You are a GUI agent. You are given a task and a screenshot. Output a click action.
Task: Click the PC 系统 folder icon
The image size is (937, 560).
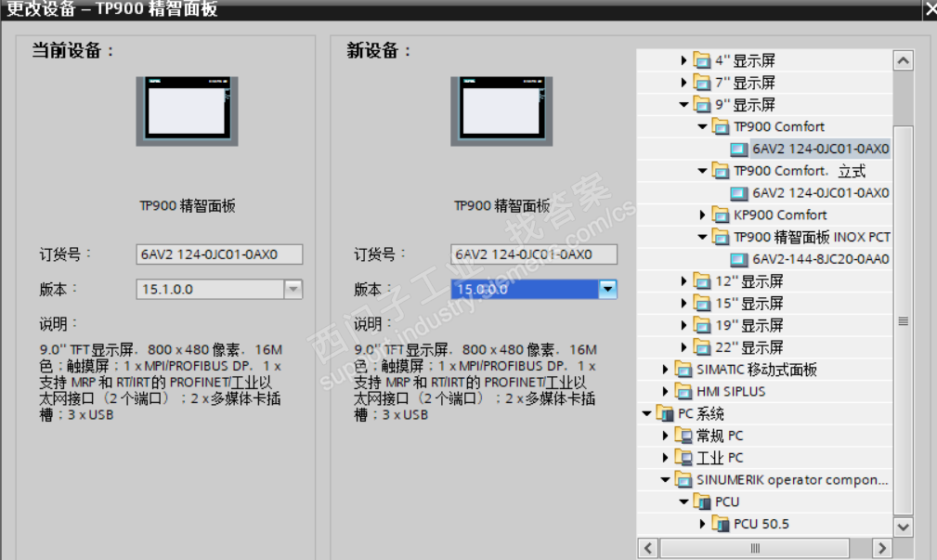[665, 413]
